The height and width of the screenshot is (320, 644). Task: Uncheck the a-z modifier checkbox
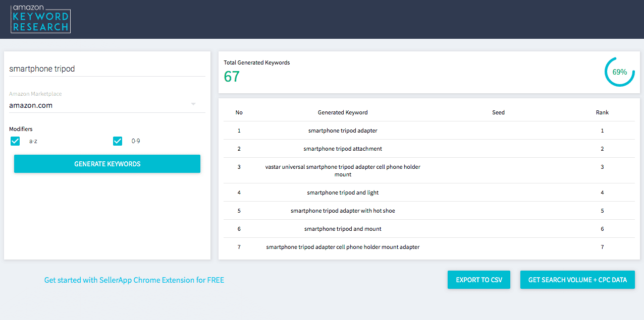[15, 141]
